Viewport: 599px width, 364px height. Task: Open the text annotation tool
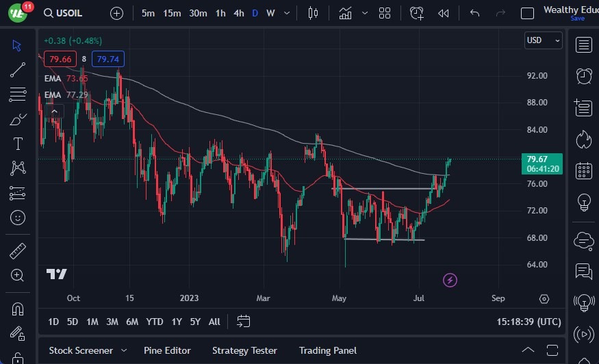coord(18,144)
